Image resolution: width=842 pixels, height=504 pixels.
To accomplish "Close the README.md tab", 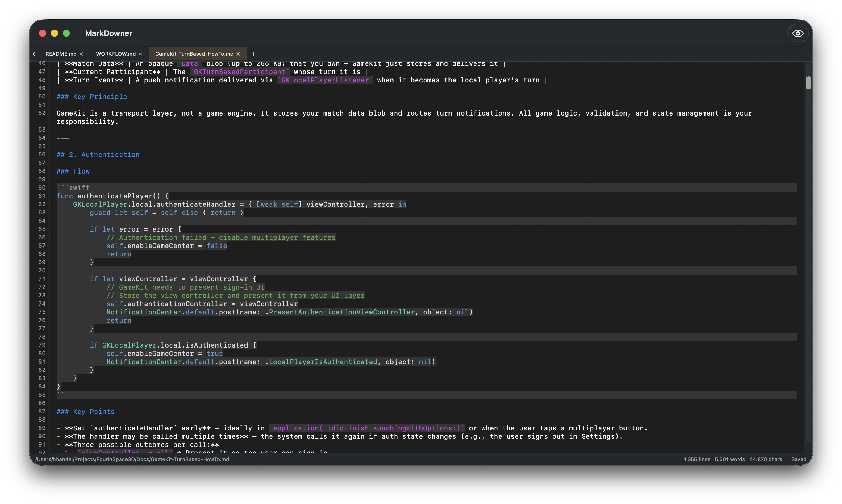I will [81, 54].
